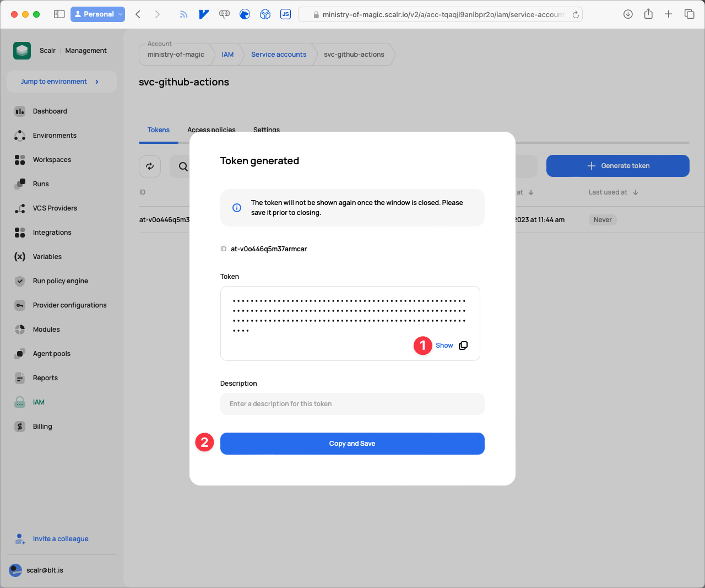Open a new Safari tab with plus
Image resolution: width=705 pixels, height=588 pixels.
669,14
